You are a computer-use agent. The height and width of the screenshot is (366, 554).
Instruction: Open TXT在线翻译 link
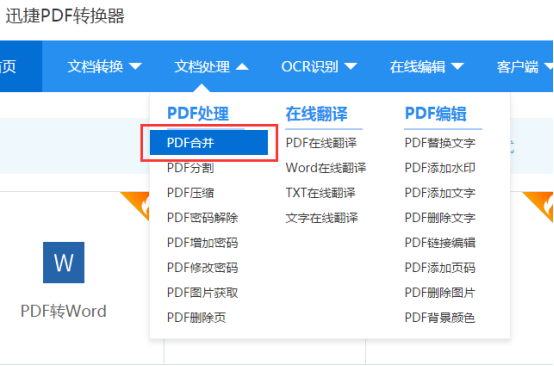320,193
